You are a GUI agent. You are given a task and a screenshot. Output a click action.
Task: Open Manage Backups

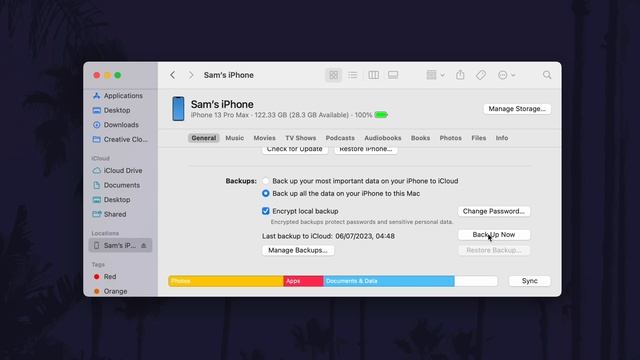pyautogui.click(x=298, y=250)
